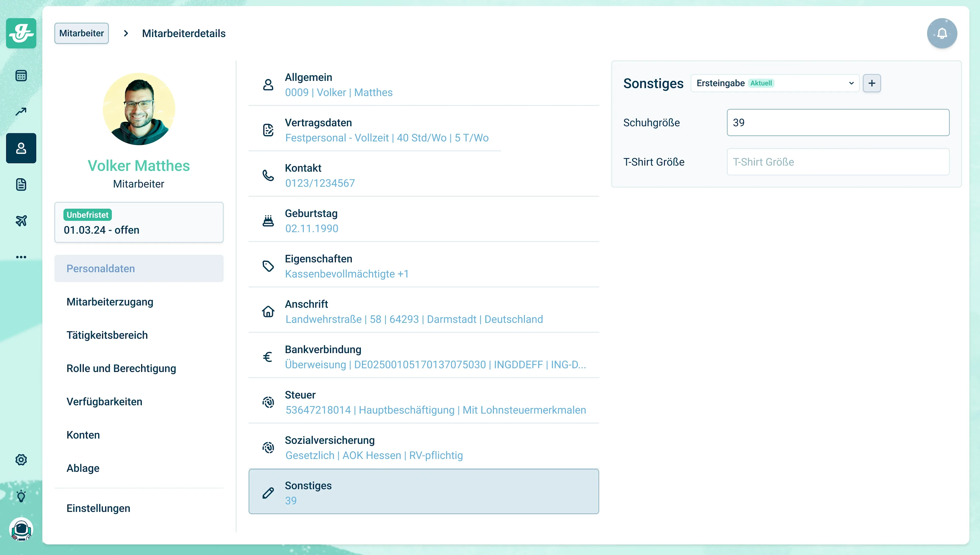Go back to the Mitarbeiter breadcrumb

click(x=81, y=33)
